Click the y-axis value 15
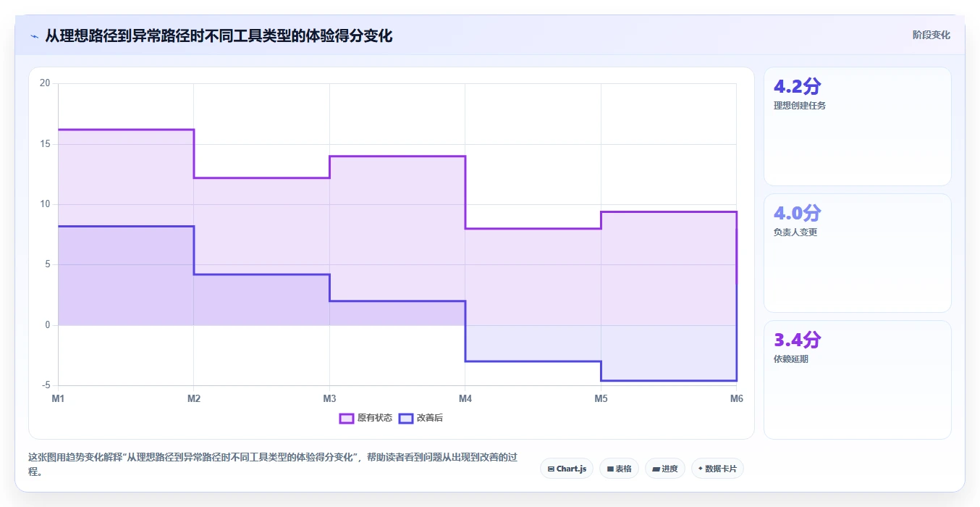 [45, 144]
